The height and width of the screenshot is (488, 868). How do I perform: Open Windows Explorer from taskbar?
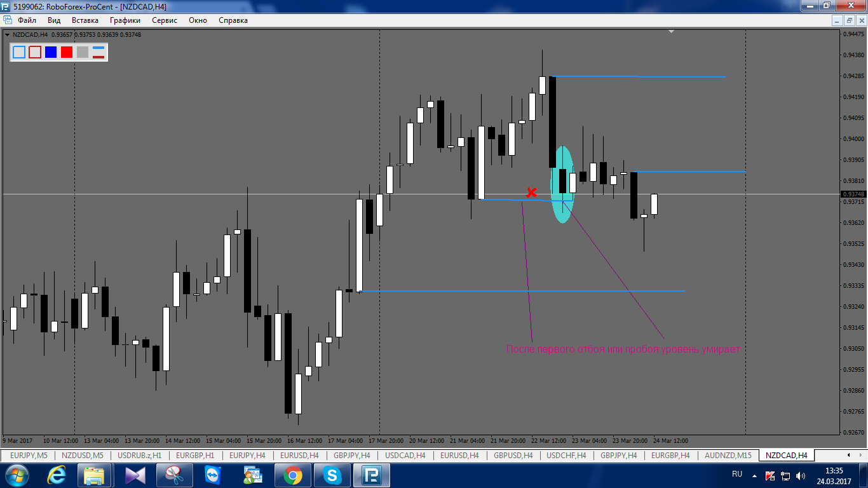(95, 475)
